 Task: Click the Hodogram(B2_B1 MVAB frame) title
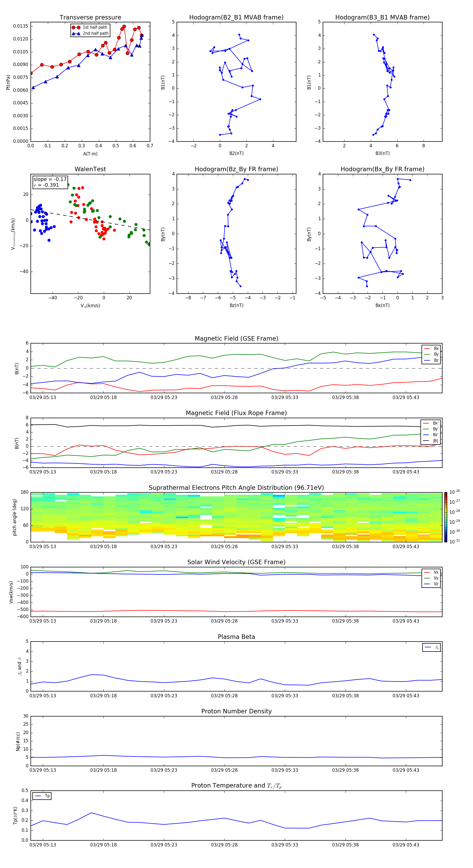pos(236,18)
